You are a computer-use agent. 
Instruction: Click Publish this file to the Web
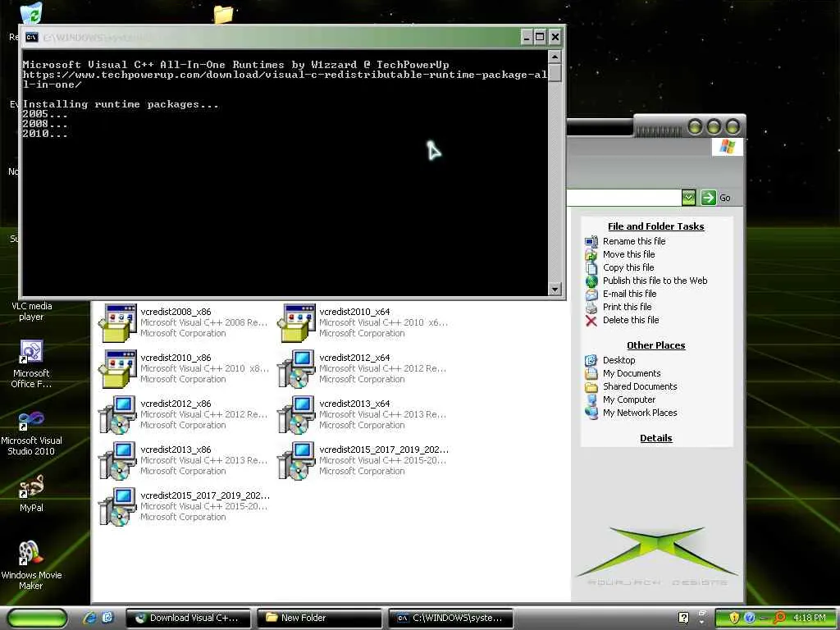(x=655, y=281)
